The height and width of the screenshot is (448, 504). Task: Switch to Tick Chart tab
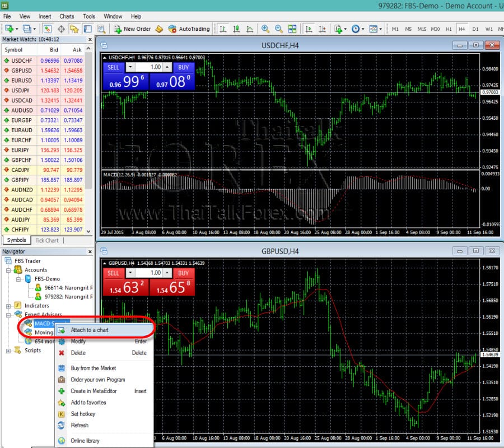pyautogui.click(x=47, y=240)
